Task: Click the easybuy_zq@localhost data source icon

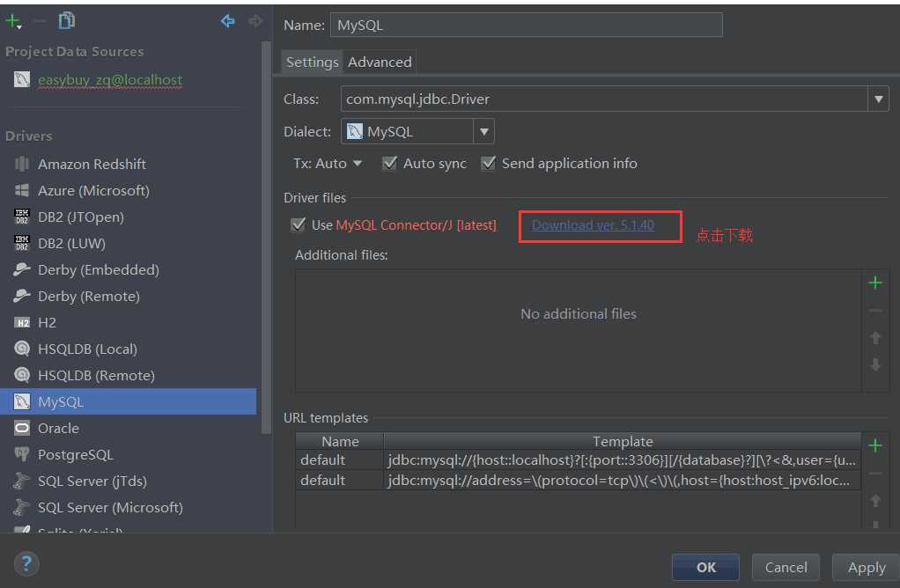Action: (22, 80)
